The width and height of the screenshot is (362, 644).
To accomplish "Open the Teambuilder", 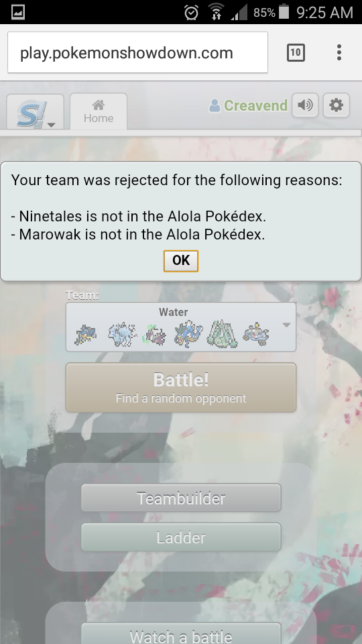I will pos(181,498).
